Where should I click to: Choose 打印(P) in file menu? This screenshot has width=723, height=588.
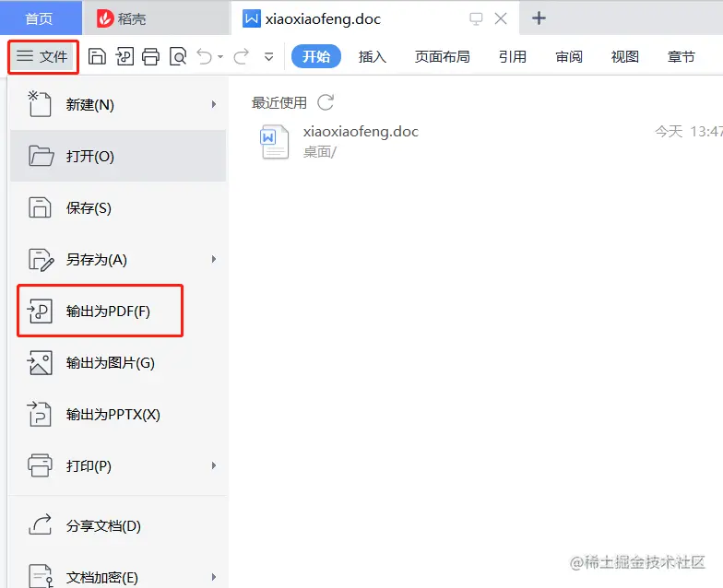(118, 466)
